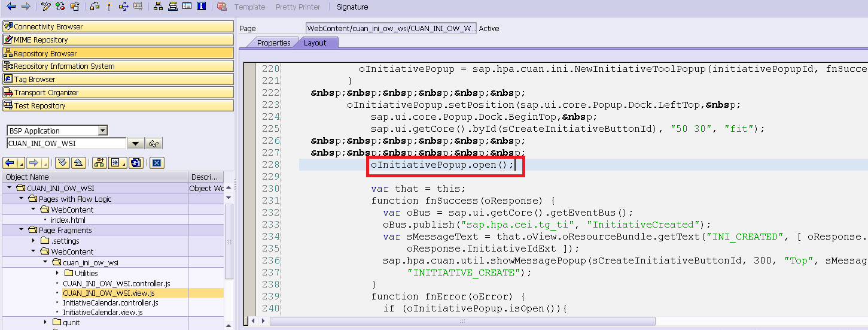Click the Check syntax icon

[95, 7]
